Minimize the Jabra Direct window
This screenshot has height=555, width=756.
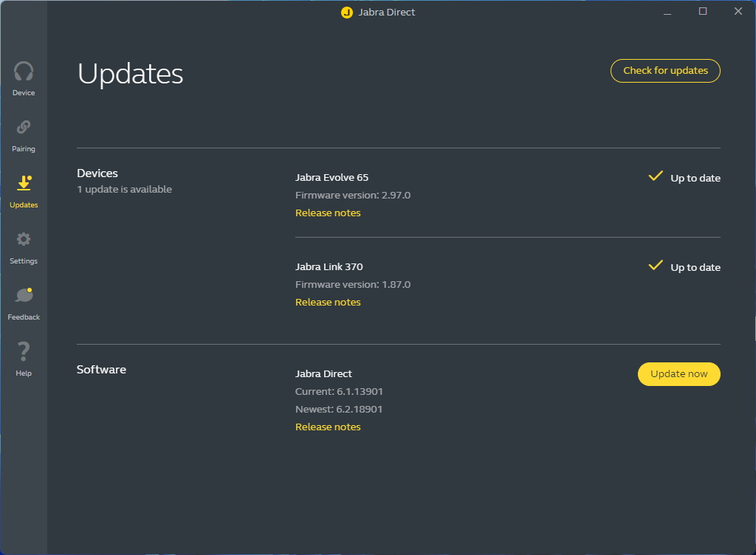(667, 12)
